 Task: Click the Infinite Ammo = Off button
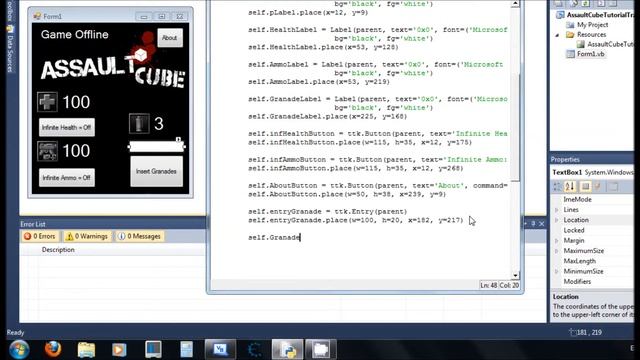tap(67, 178)
